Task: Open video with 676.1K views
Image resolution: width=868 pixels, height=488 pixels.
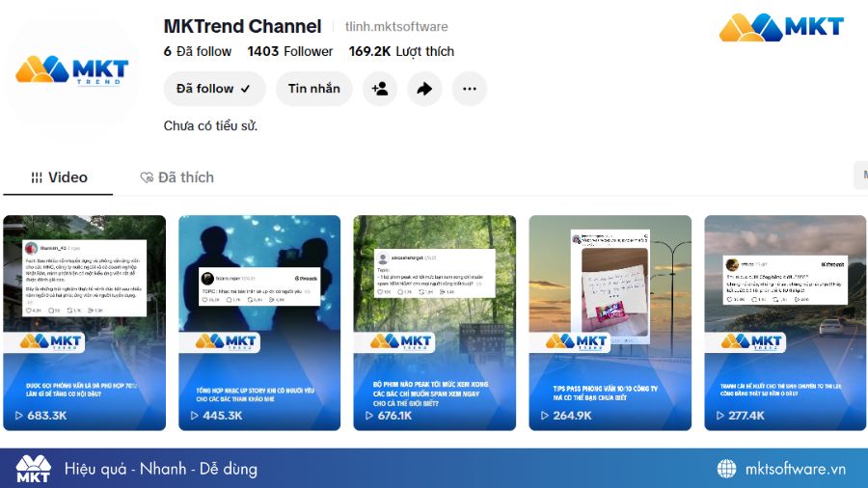Action: point(435,322)
